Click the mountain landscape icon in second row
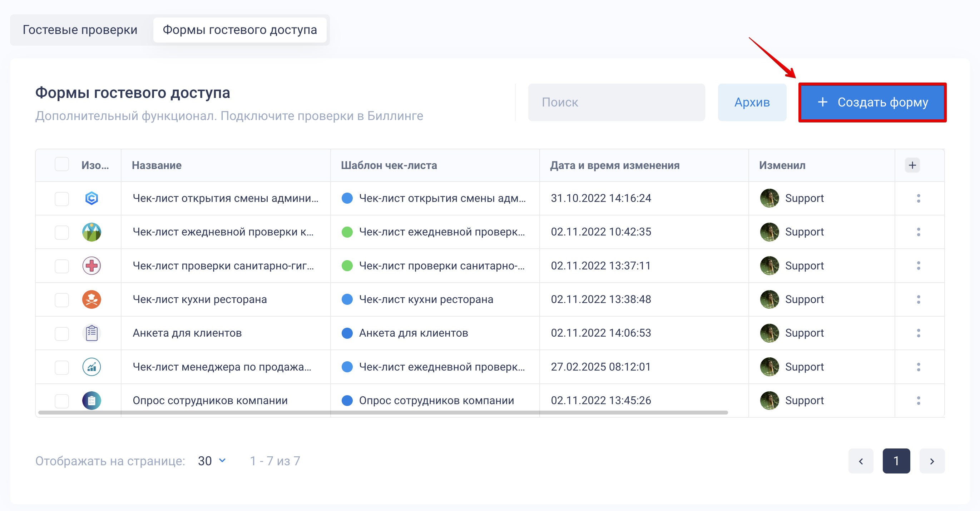The height and width of the screenshot is (511, 980). click(91, 232)
